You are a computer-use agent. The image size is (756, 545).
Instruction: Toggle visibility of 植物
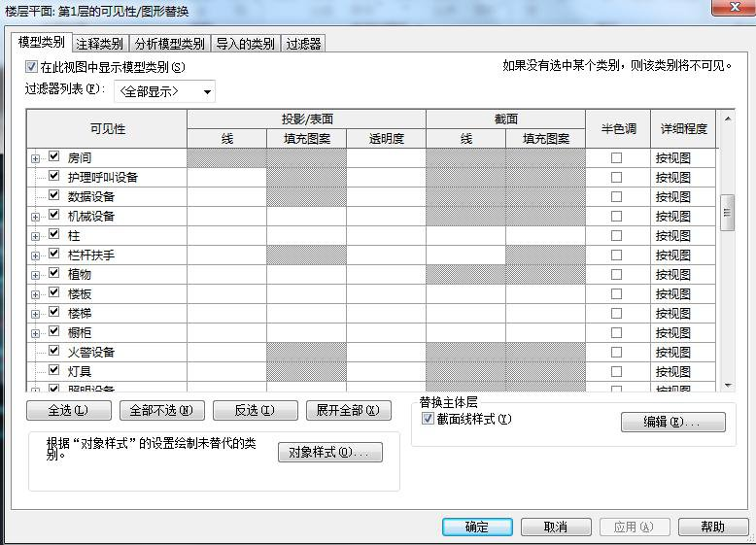pyautogui.click(x=54, y=273)
